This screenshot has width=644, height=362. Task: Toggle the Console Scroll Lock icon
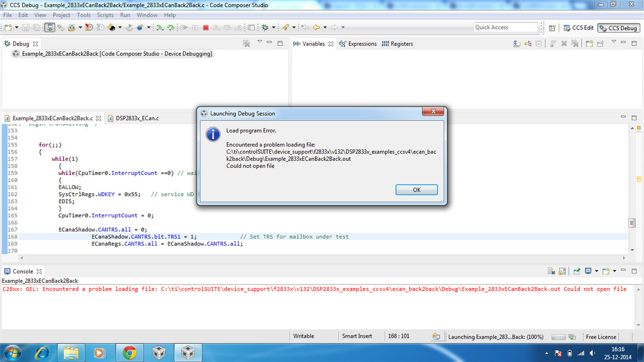pos(562,271)
